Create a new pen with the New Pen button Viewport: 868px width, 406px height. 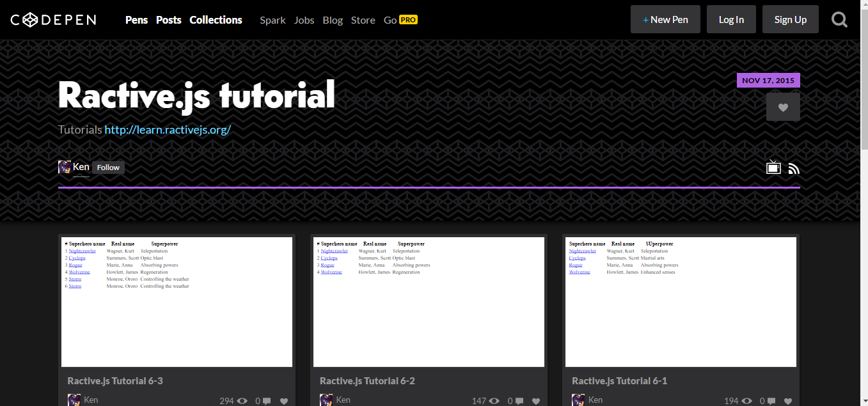[665, 19]
